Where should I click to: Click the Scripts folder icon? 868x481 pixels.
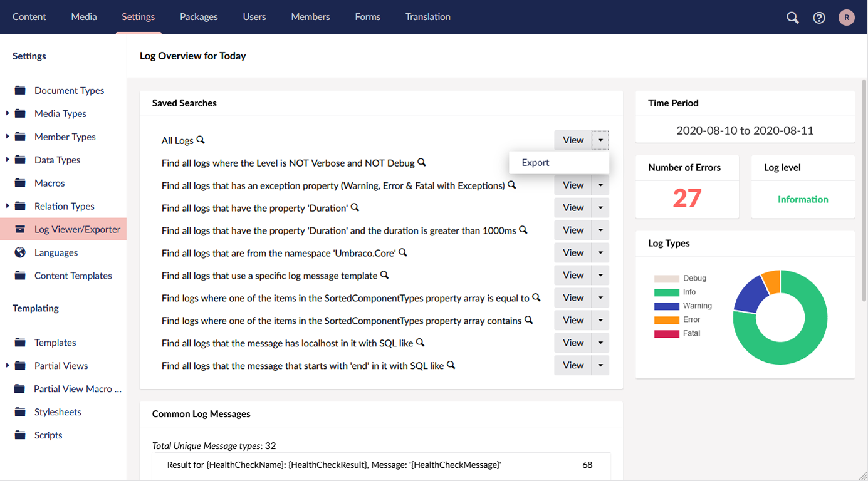pos(20,435)
